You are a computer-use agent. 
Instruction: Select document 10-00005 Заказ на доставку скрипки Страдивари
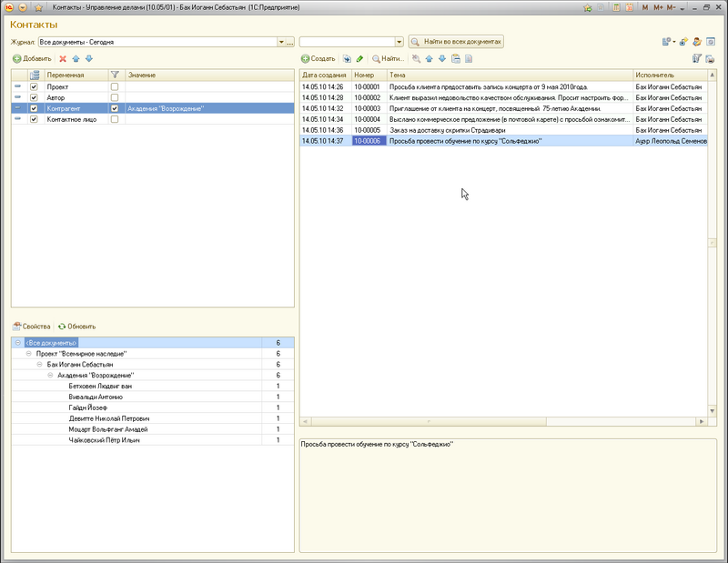click(504, 130)
